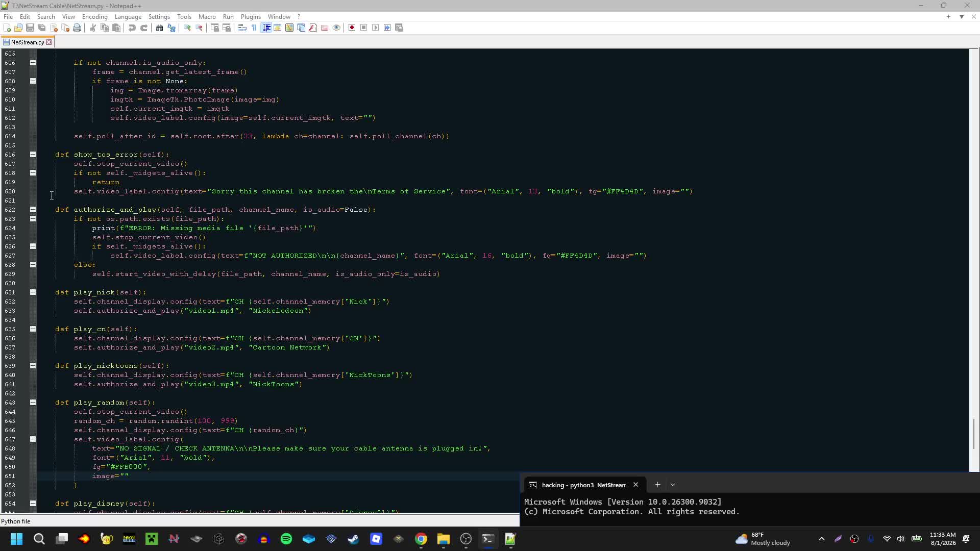Image resolution: width=980 pixels, height=551 pixels.
Task: Open weather widget 68°F Mostly cloudy
Action: click(x=763, y=539)
